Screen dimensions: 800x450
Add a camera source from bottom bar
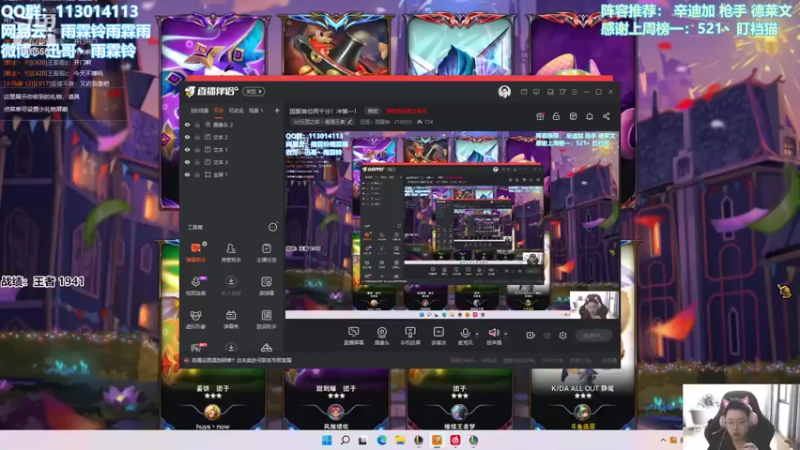(x=382, y=336)
